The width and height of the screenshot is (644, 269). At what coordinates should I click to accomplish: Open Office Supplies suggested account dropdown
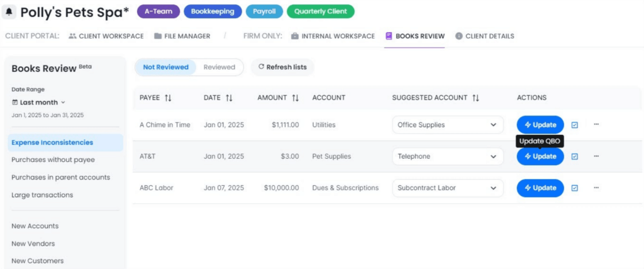coord(447,125)
